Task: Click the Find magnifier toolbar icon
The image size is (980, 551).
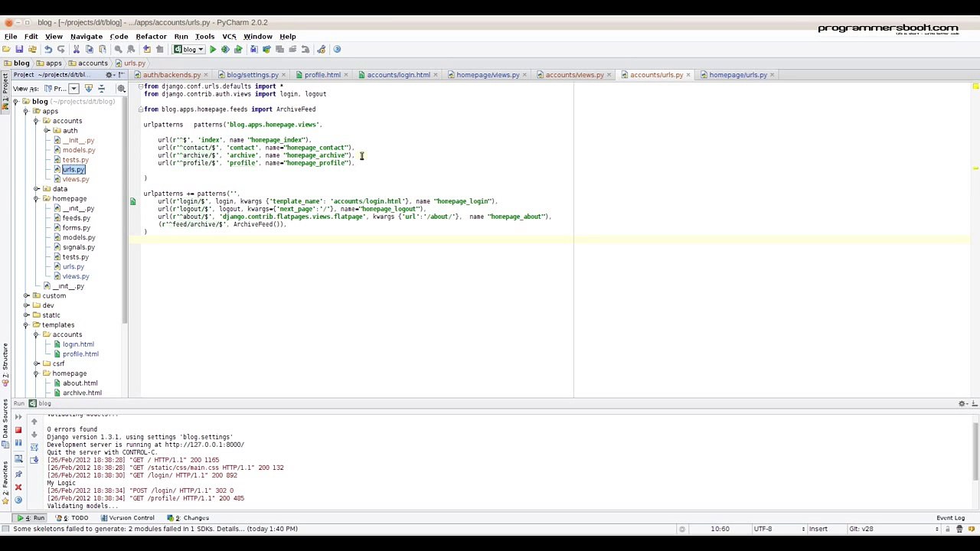Action: pos(119,50)
